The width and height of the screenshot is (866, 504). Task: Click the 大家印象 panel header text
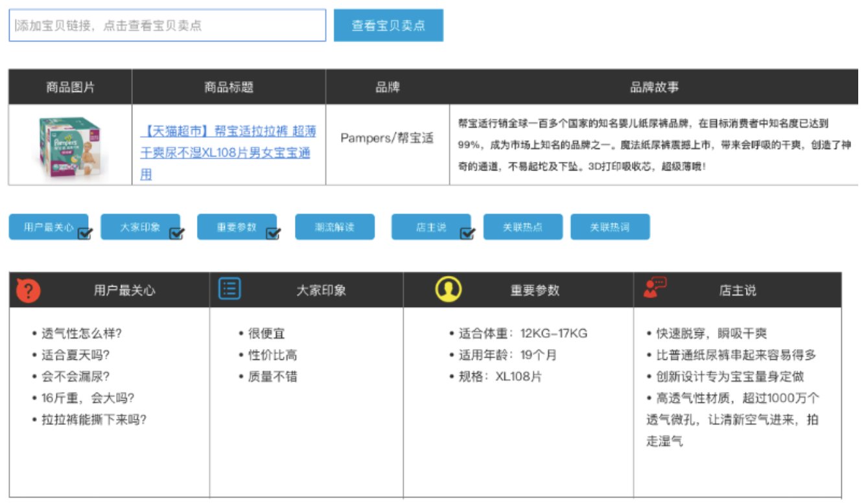(x=321, y=290)
